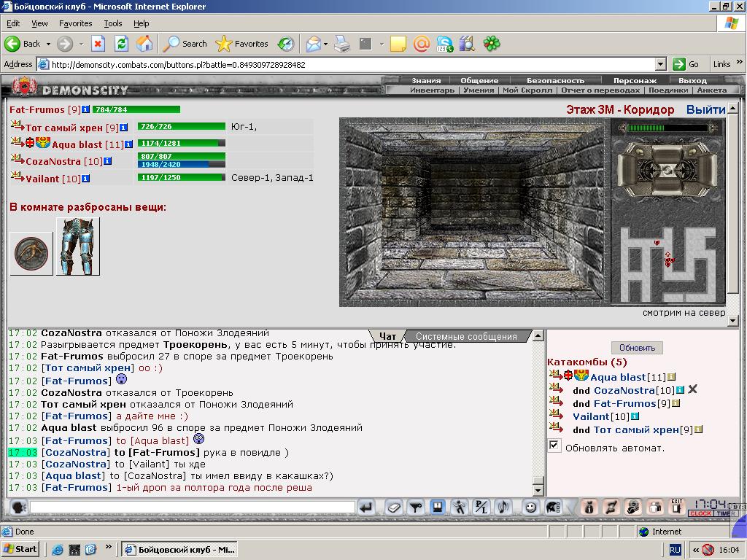
Task: Pick up the armored leggings item thumbnail
Action: click(x=77, y=246)
